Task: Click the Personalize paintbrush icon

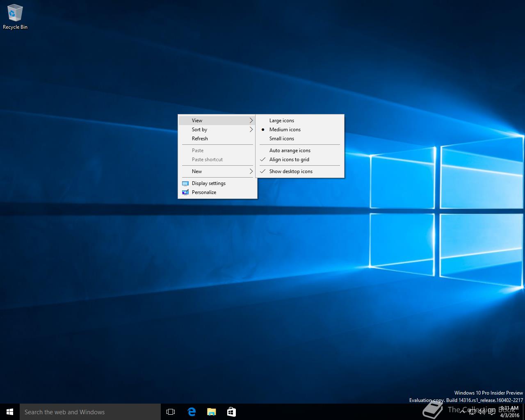Action: 185,192
